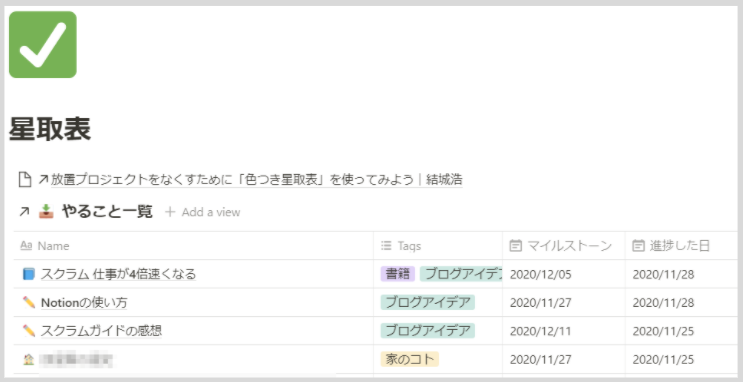Open the linked page document icon
743x382 pixels.
coord(25,180)
